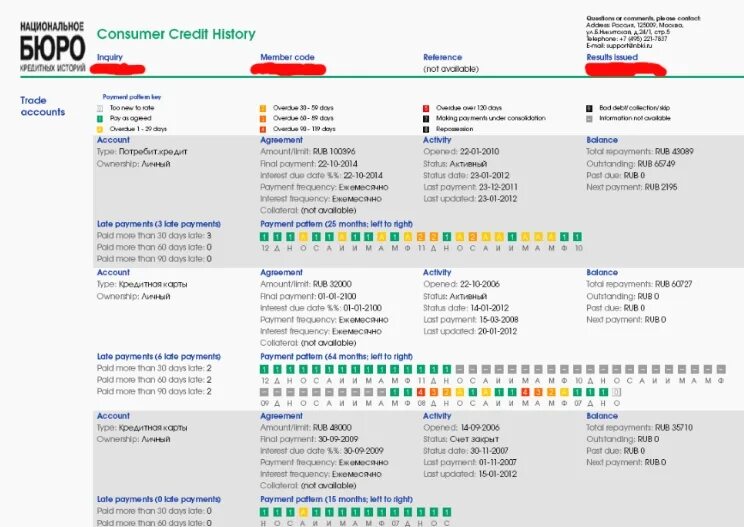Click the Last updated date '15-01-2012'
This screenshot has width=744, height=527.
(x=497, y=474)
